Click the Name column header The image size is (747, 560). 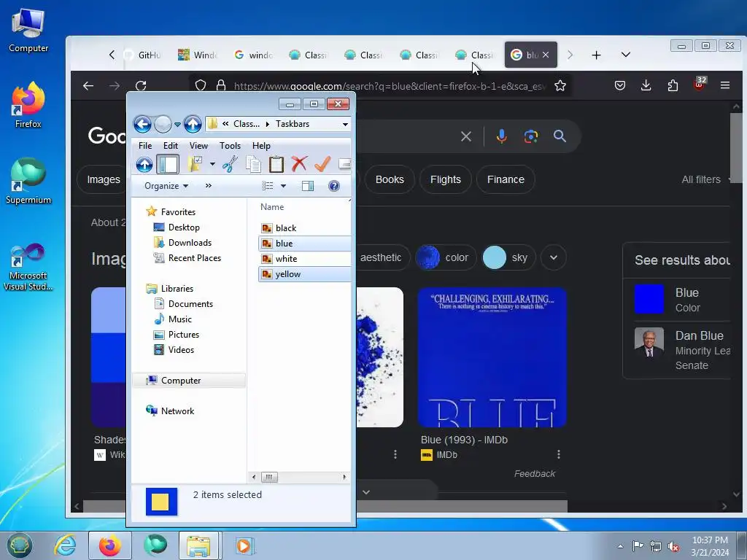click(x=272, y=206)
